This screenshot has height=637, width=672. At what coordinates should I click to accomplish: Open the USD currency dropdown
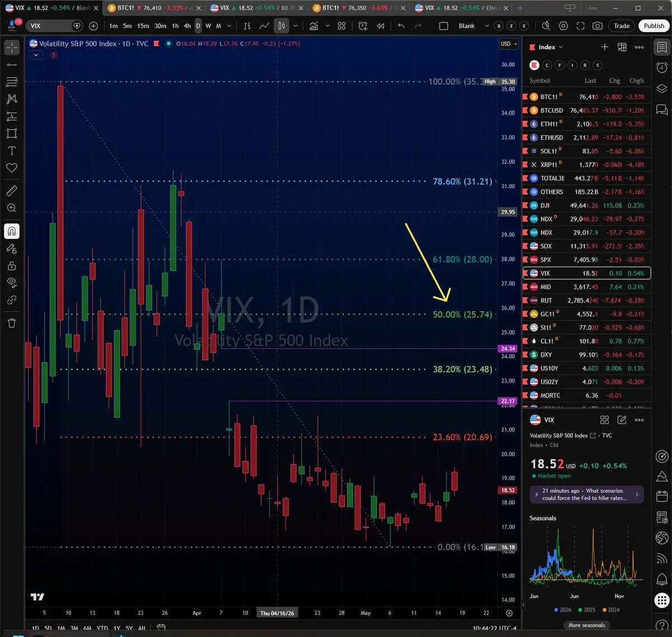[509, 44]
